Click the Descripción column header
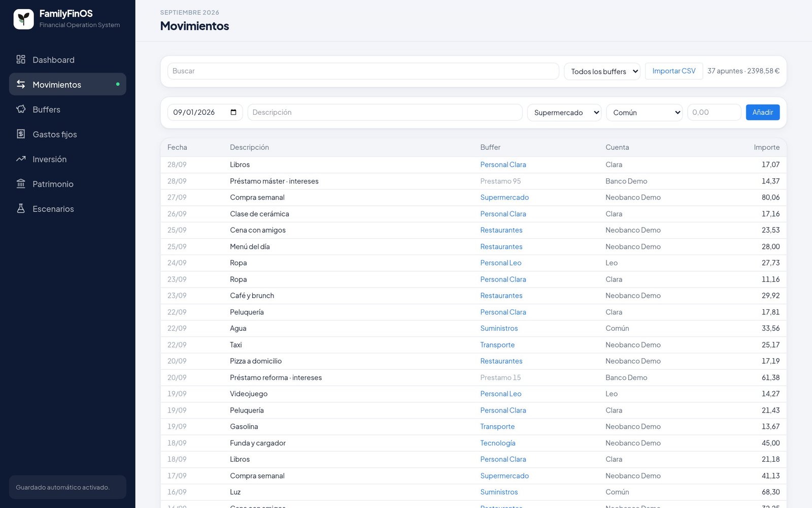 click(249, 147)
